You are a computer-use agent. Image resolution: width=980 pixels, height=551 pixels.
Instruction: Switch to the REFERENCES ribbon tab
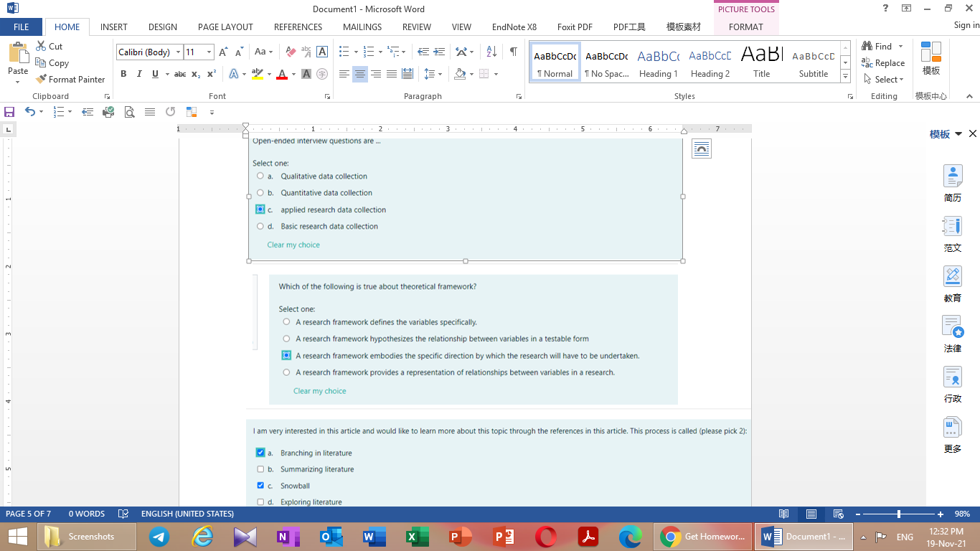click(298, 27)
